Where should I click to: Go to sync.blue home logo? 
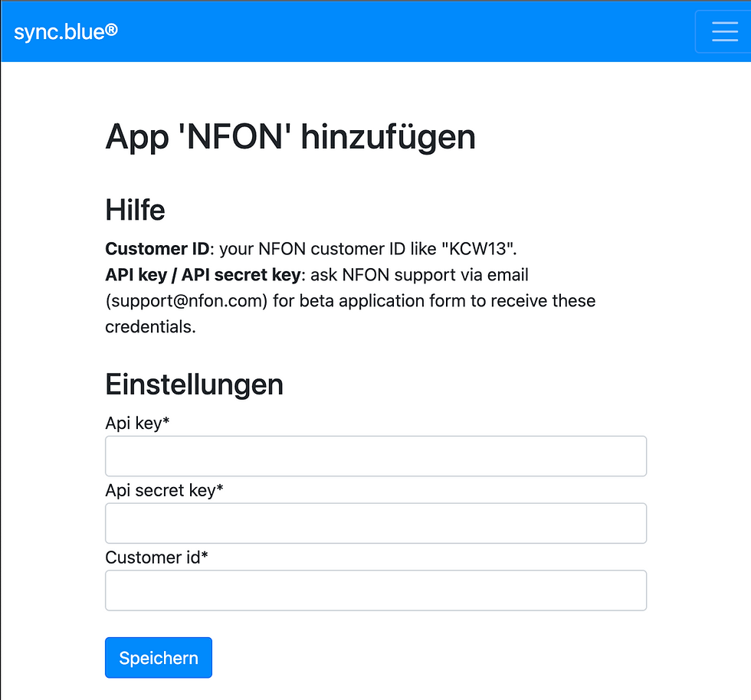coord(66,31)
